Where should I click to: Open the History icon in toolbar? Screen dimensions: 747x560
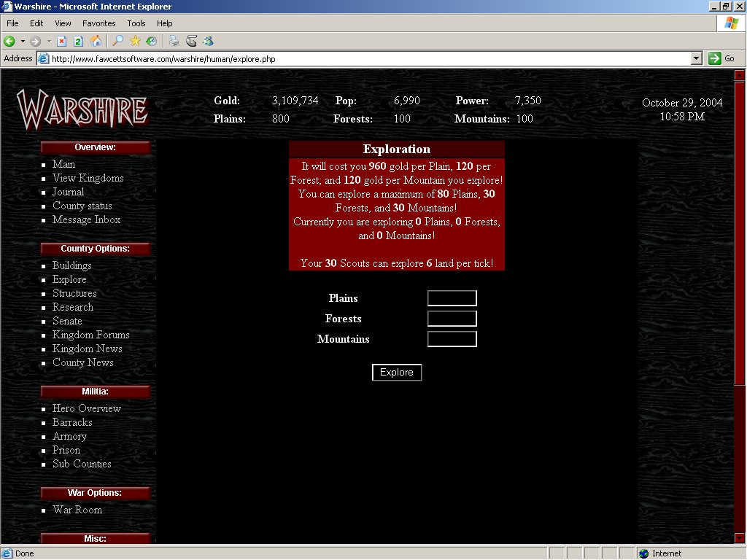pyautogui.click(x=151, y=41)
